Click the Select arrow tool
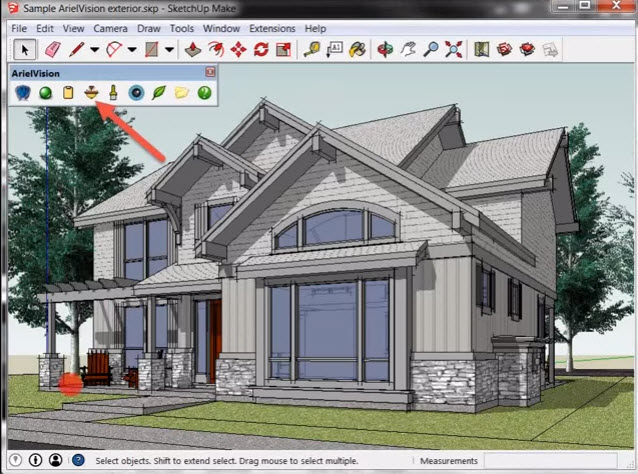The image size is (638, 474). 25,49
